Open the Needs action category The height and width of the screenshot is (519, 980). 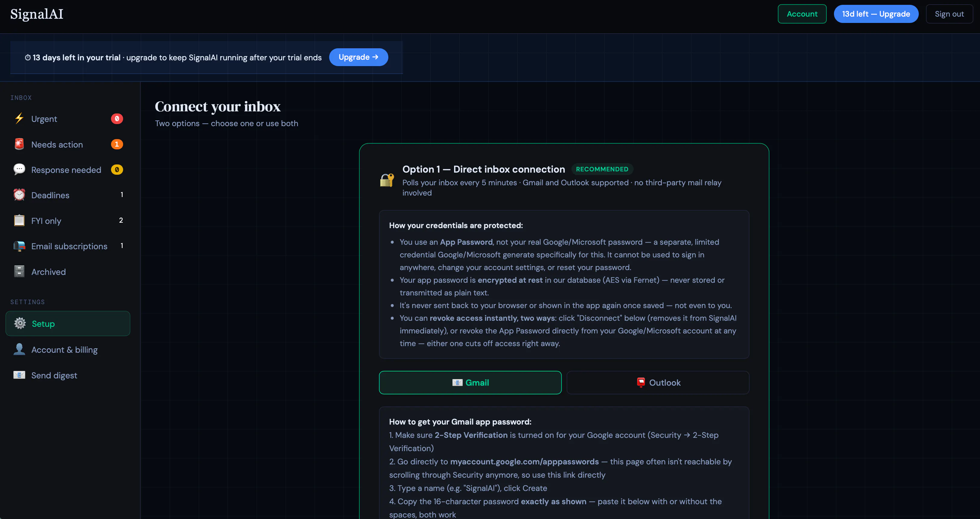pyautogui.click(x=68, y=144)
